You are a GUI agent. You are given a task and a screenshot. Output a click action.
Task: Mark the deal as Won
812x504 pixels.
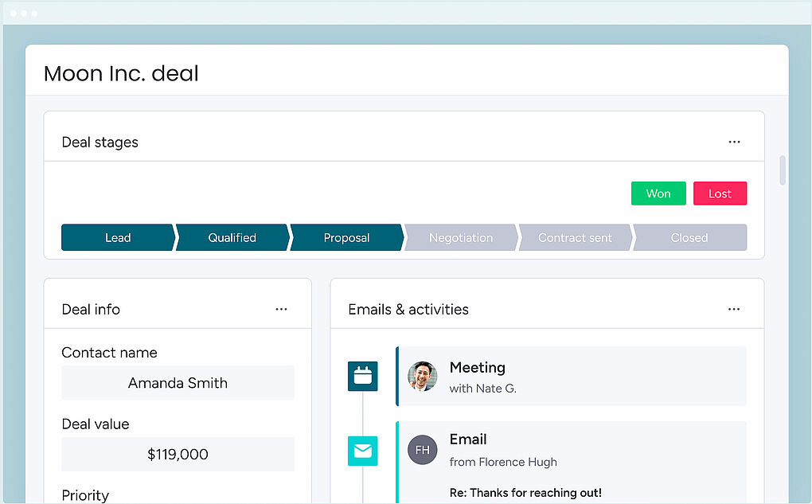[658, 193]
